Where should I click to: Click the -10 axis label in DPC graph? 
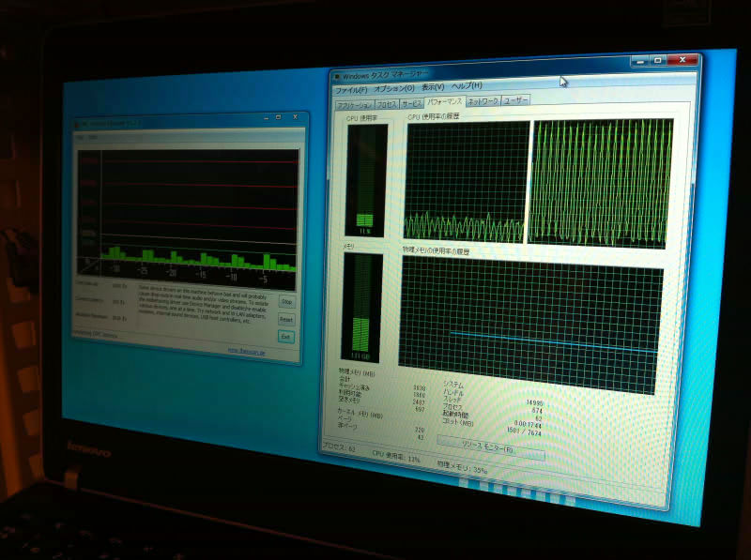pos(231,277)
